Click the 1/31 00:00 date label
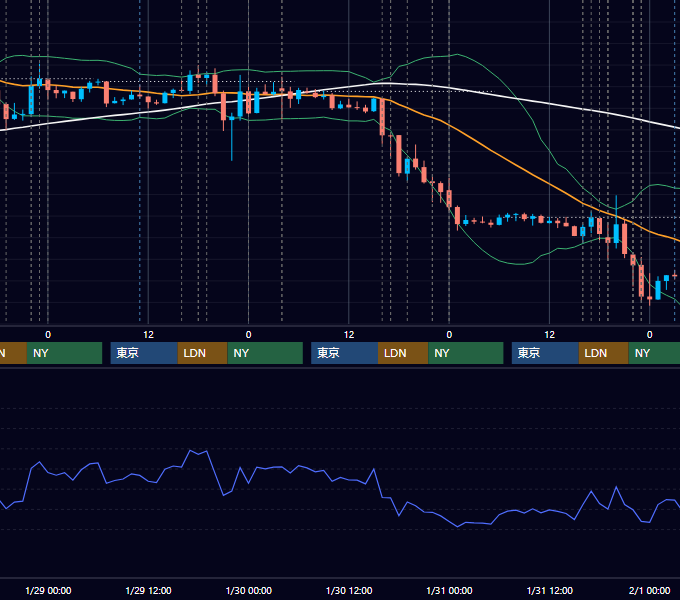This screenshot has height=600, width=680. (x=449, y=590)
